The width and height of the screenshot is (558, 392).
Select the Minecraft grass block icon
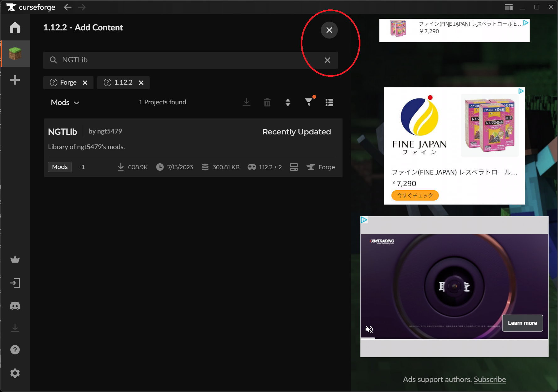(x=15, y=54)
